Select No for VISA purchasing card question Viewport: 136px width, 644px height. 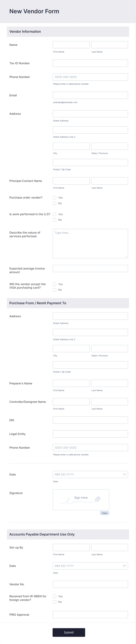point(55,290)
